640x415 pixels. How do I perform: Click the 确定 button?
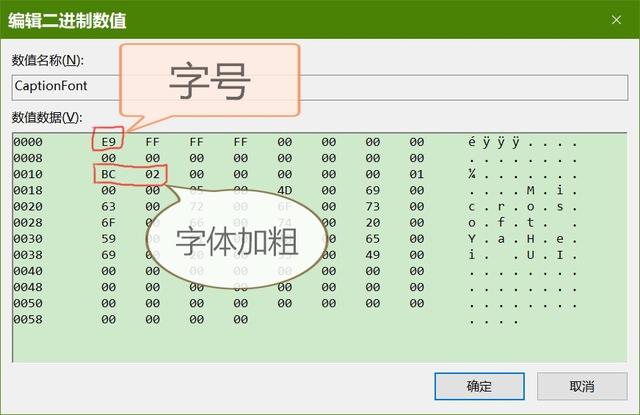pyautogui.click(x=479, y=386)
